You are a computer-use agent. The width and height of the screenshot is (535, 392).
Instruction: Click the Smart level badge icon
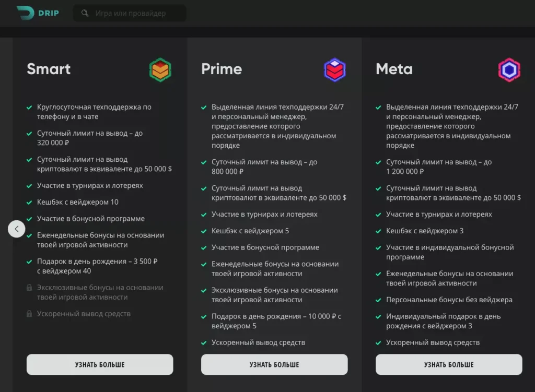click(160, 69)
